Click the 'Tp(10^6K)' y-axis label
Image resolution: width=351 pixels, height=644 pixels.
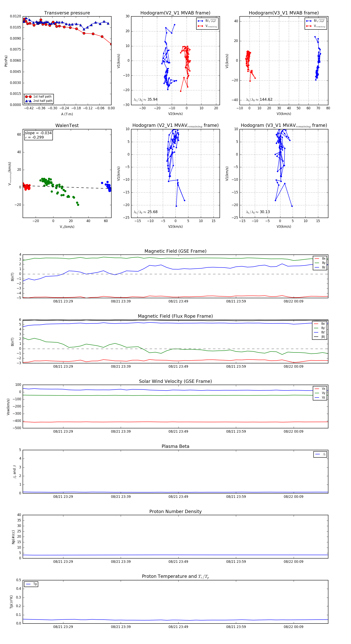pyautogui.click(x=12, y=602)
